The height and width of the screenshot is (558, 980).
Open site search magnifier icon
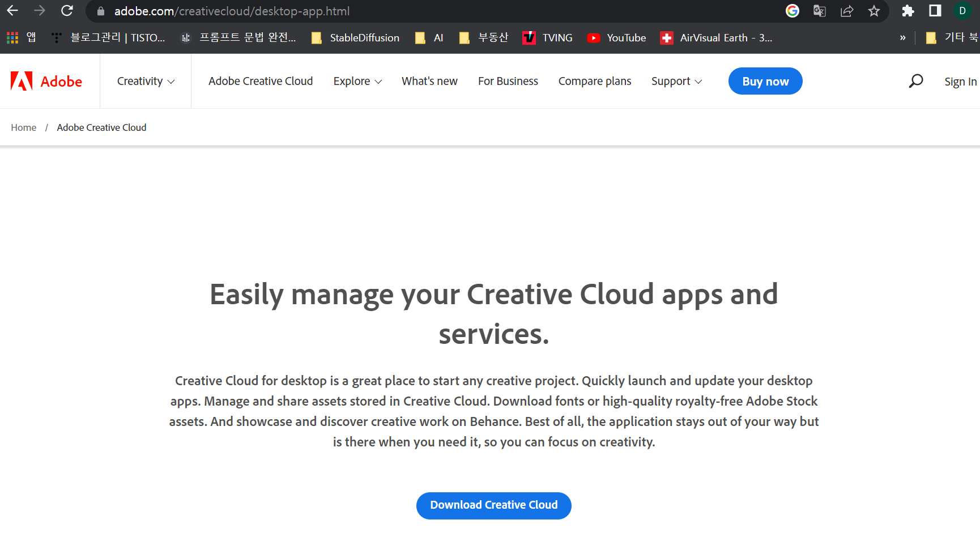pyautogui.click(x=916, y=81)
